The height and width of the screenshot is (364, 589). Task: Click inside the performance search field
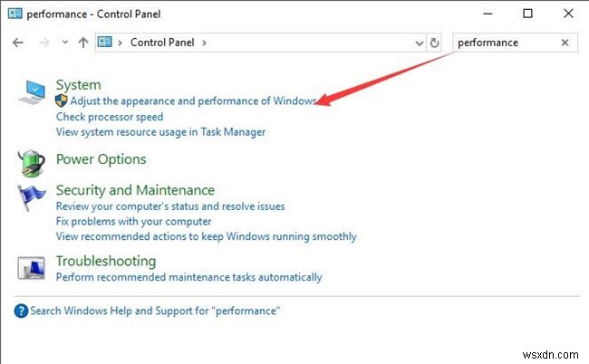pyautogui.click(x=503, y=43)
